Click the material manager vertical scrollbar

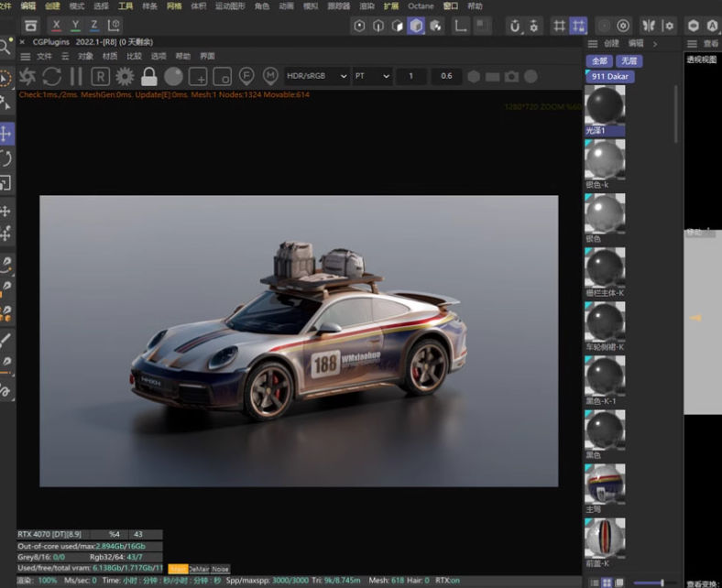pos(675,114)
